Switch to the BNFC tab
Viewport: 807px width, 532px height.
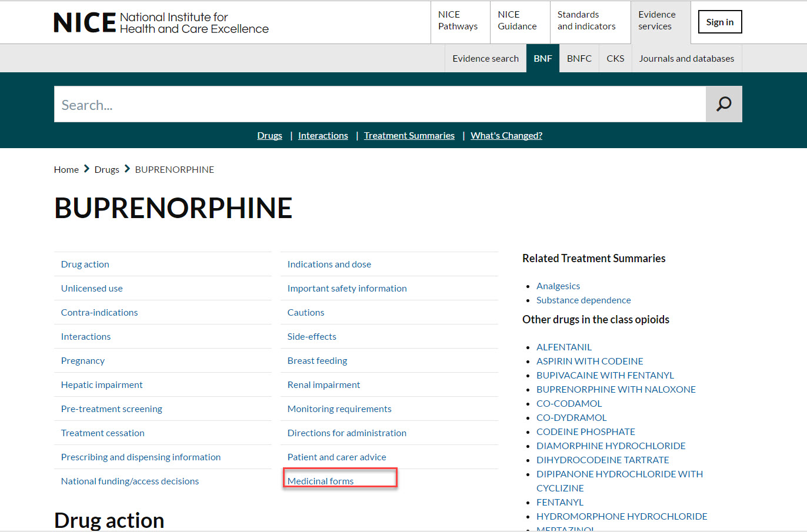tap(579, 59)
